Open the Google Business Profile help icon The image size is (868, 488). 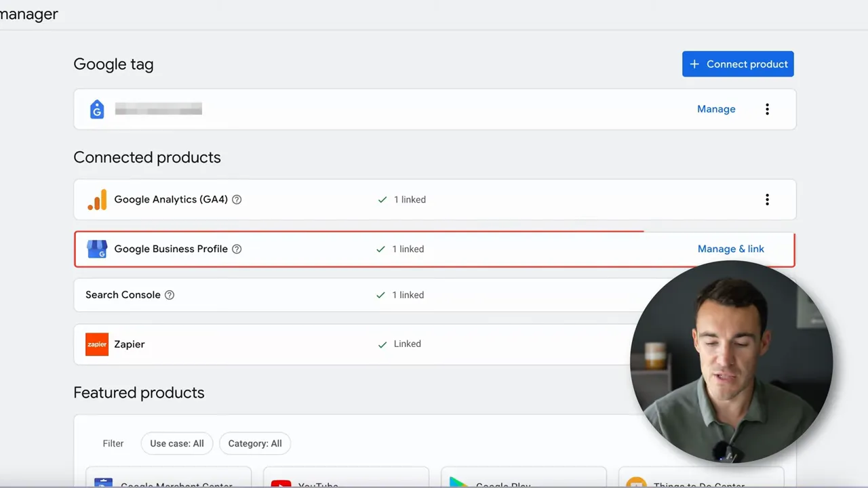click(236, 249)
